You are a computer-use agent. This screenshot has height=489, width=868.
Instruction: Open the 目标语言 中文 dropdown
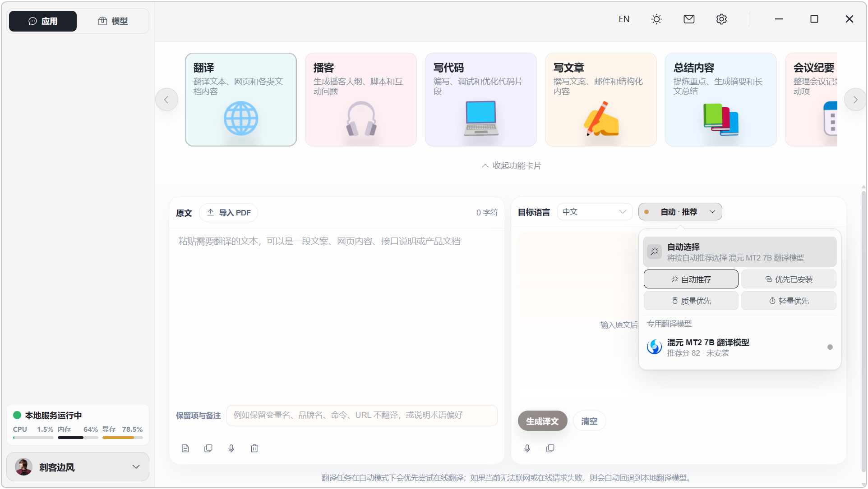click(595, 212)
